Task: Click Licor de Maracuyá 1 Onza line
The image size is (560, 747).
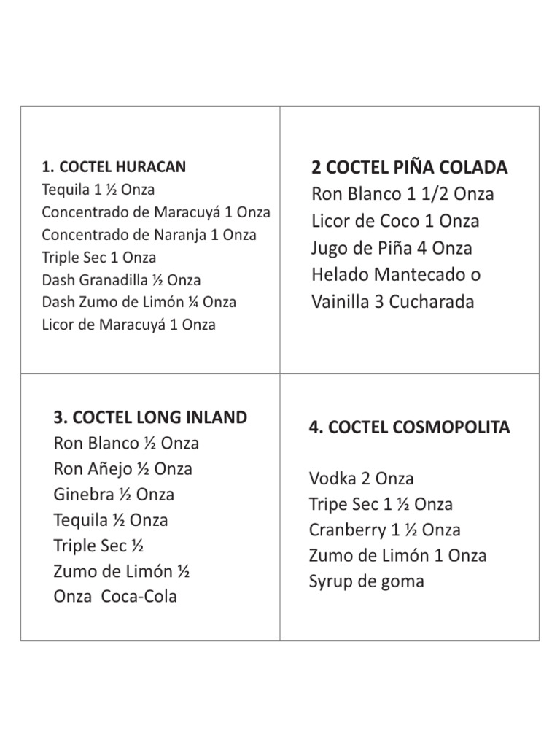Action: click(128, 325)
